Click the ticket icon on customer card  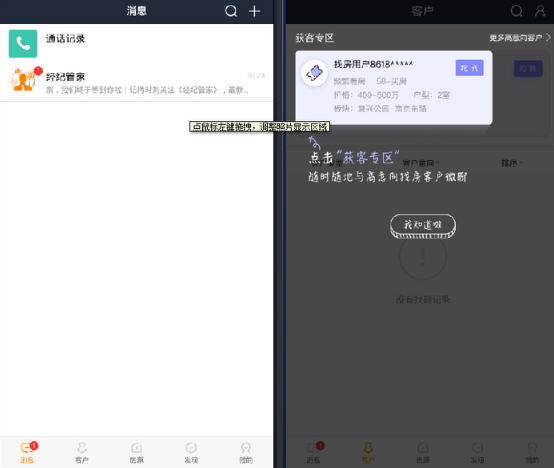[314, 73]
